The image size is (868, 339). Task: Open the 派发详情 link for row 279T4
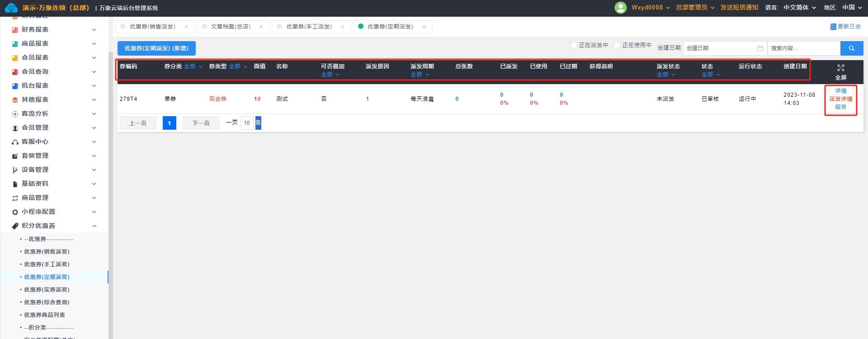tap(840, 99)
